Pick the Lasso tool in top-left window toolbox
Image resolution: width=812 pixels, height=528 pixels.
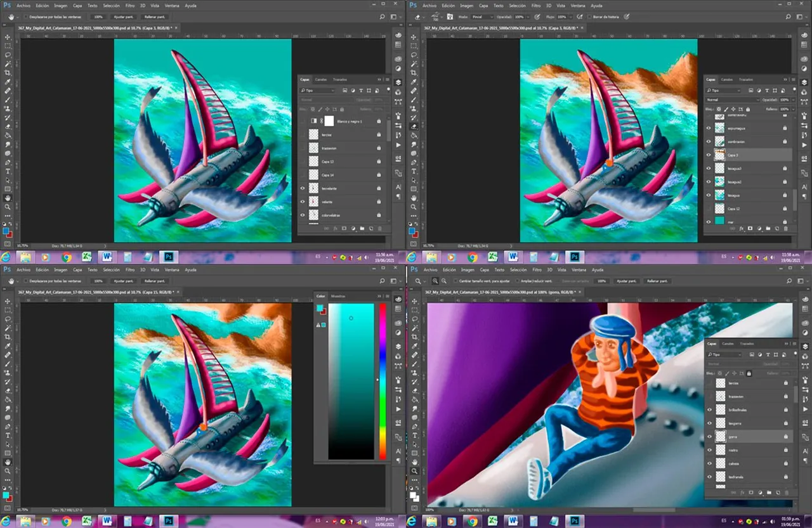[8, 55]
